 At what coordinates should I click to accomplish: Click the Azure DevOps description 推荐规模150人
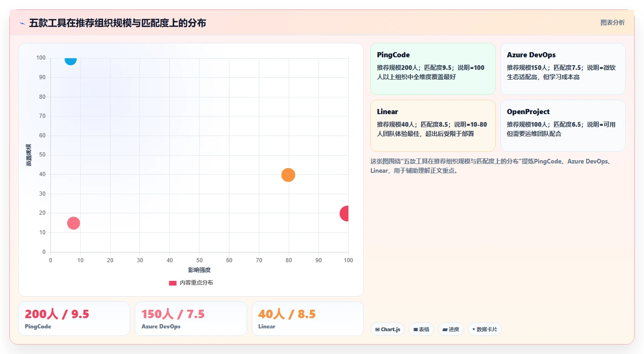click(561, 72)
